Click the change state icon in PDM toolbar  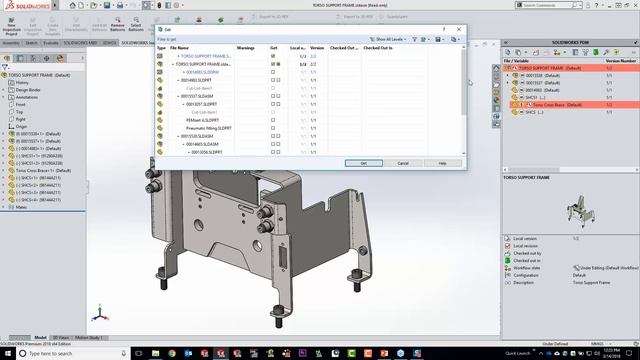click(x=557, y=52)
